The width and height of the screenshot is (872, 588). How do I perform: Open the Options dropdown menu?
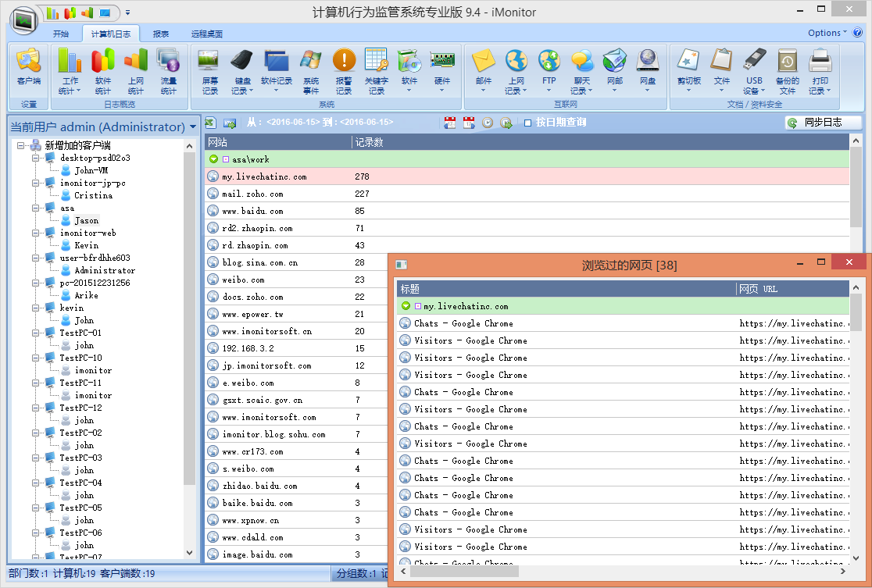[x=827, y=33]
